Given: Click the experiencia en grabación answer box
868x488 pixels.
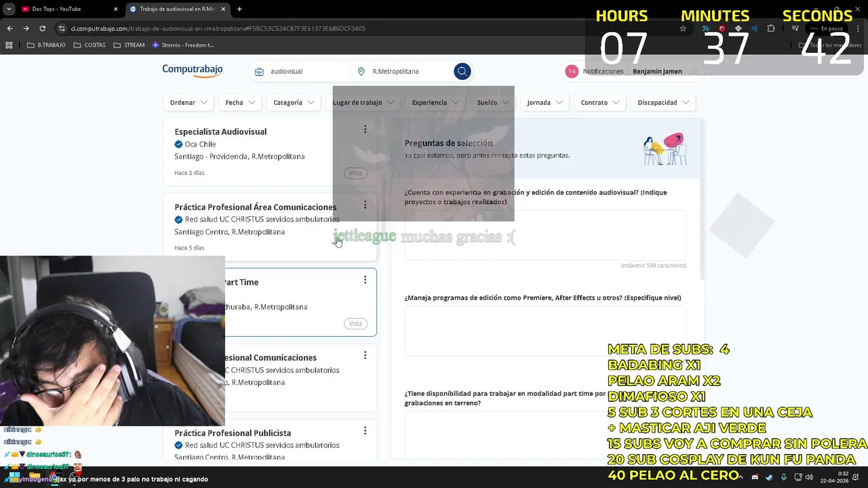Looking at the screenshot, I should click(x=545, y=235).
